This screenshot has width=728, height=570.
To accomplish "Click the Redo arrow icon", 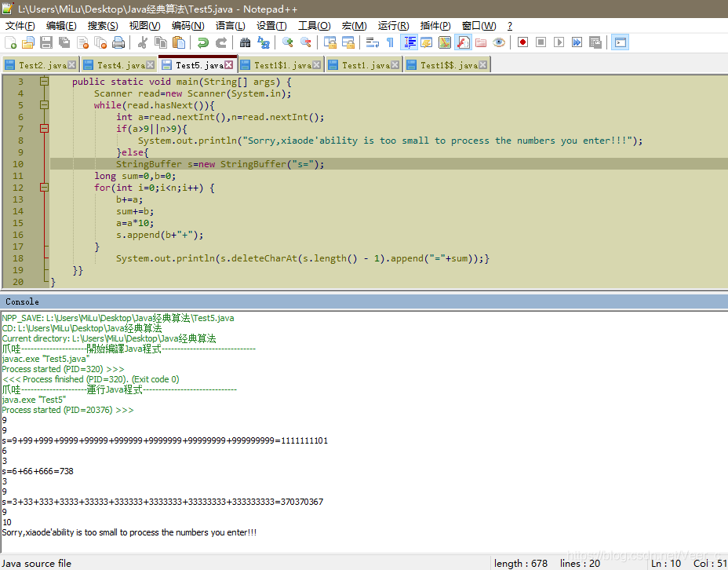I will point(221,42).
